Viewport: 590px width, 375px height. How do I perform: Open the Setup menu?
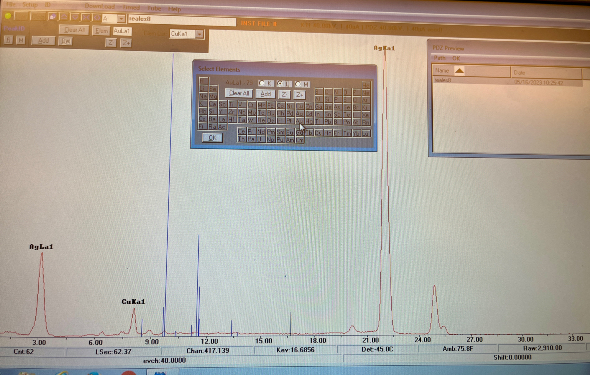pos(29,5)
